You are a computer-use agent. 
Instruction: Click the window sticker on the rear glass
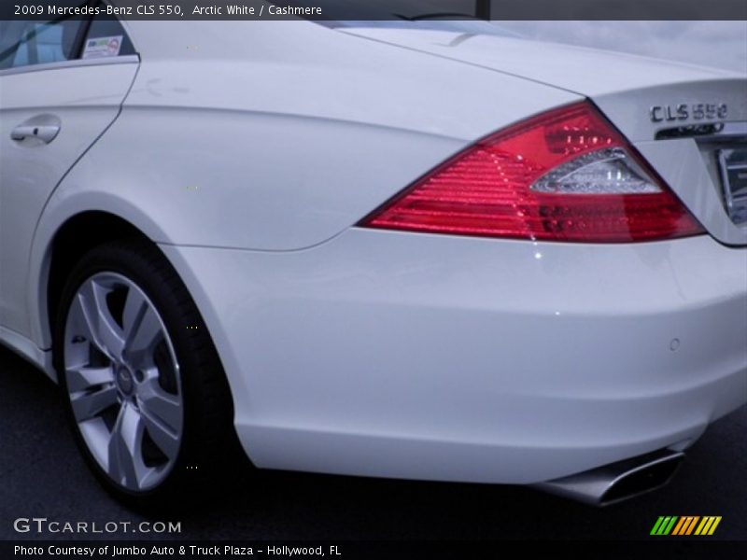[x=102, y=48]
